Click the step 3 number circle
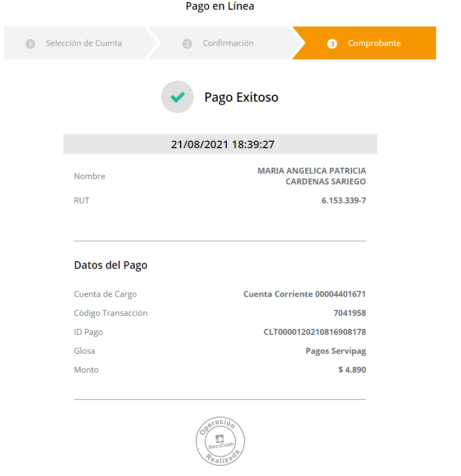Viewport: 461px width, 476px height. pyautogui.click(x=332, y=44)
